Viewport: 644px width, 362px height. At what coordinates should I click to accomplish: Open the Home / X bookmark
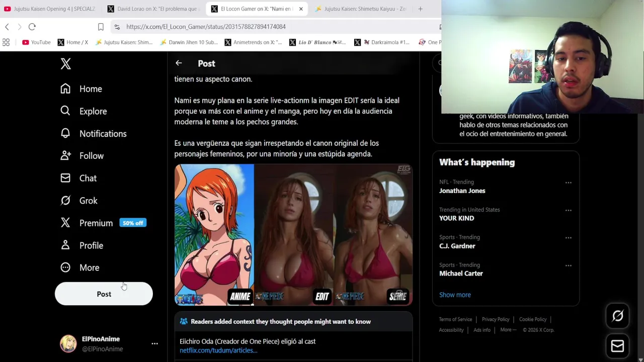click(73, 42)
